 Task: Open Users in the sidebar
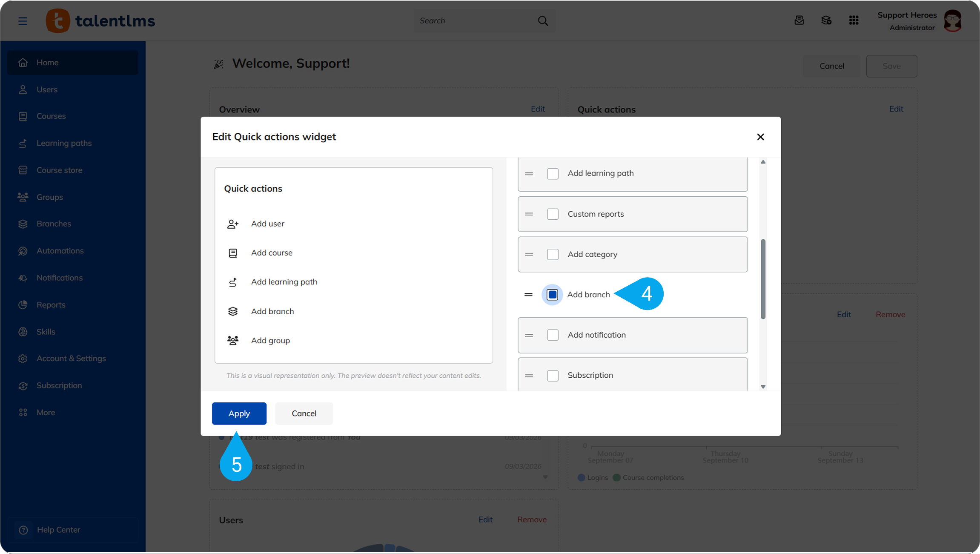[73, 89]
